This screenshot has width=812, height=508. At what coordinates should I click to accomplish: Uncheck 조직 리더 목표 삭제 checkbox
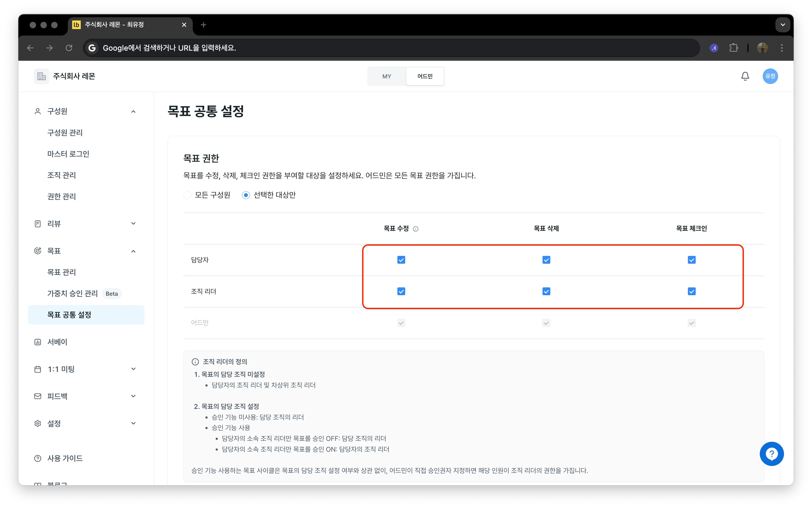pos(546,291)
